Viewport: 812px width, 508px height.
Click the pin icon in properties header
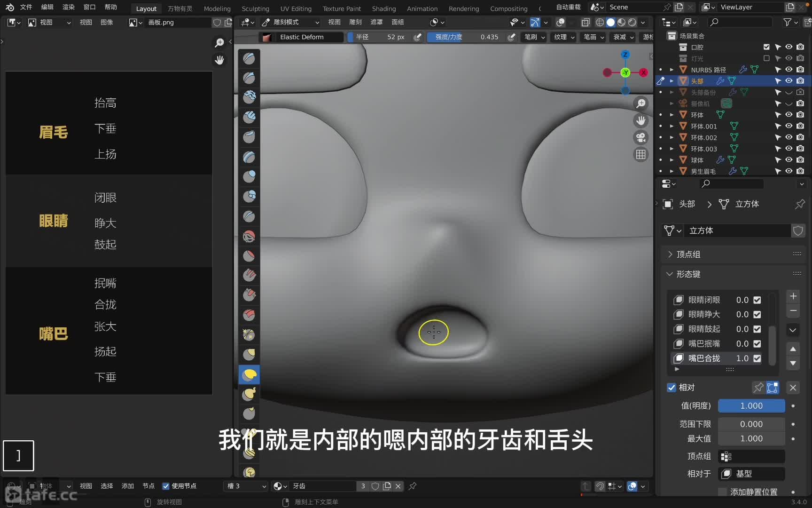click(x=800, y=204)
